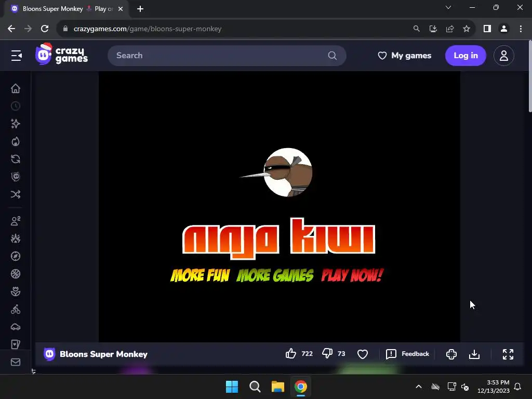
Task: View site information lock icon
Action: point(65,29)
